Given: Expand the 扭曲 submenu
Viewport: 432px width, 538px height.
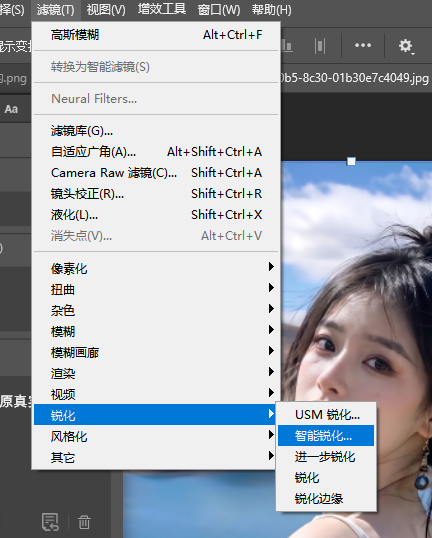Looking at the screenshot, I should click(156, 289).
